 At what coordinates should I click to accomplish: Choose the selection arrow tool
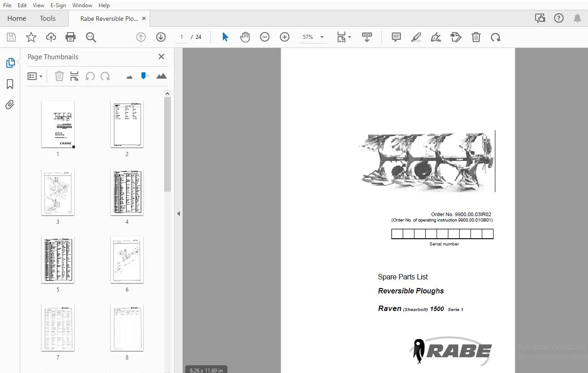[225, 37]
